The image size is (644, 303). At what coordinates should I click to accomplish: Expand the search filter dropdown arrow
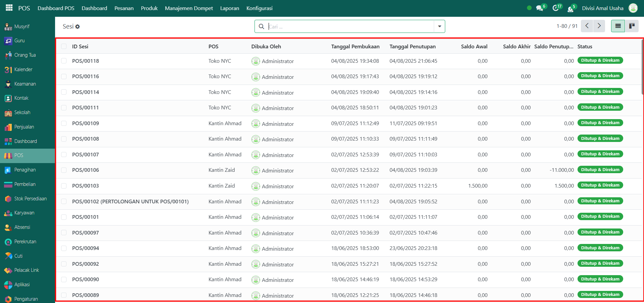pos(439,27)
